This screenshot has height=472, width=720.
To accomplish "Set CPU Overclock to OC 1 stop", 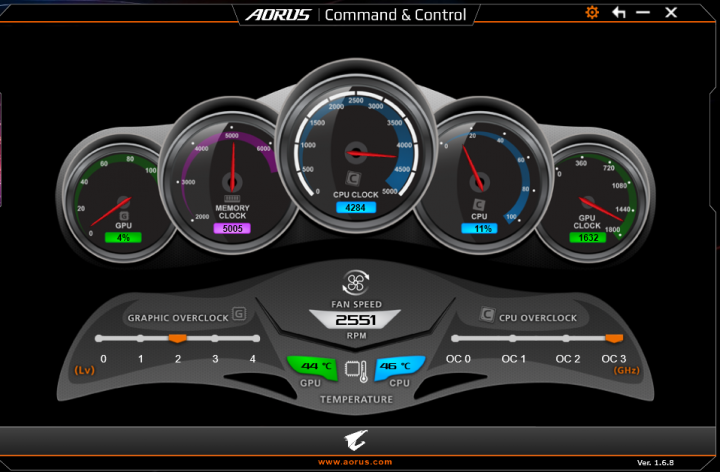I will click(x=512, y=338).
